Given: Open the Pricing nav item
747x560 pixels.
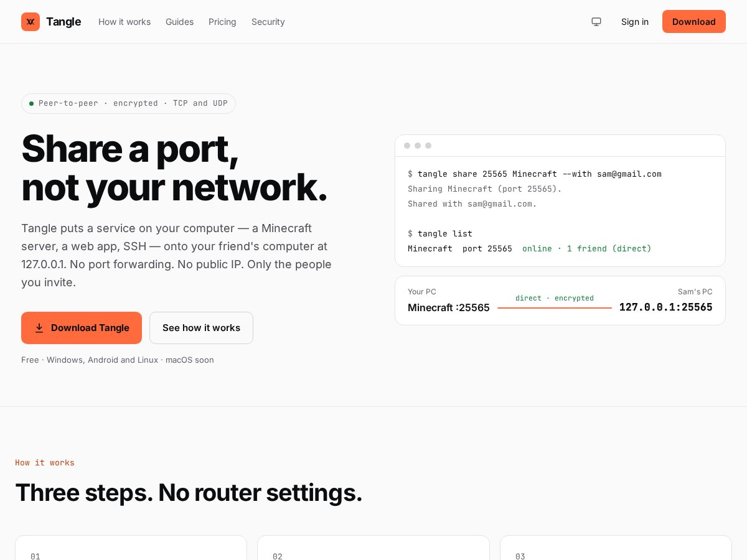Looking at the screenshot, I should tap(222, 22).
